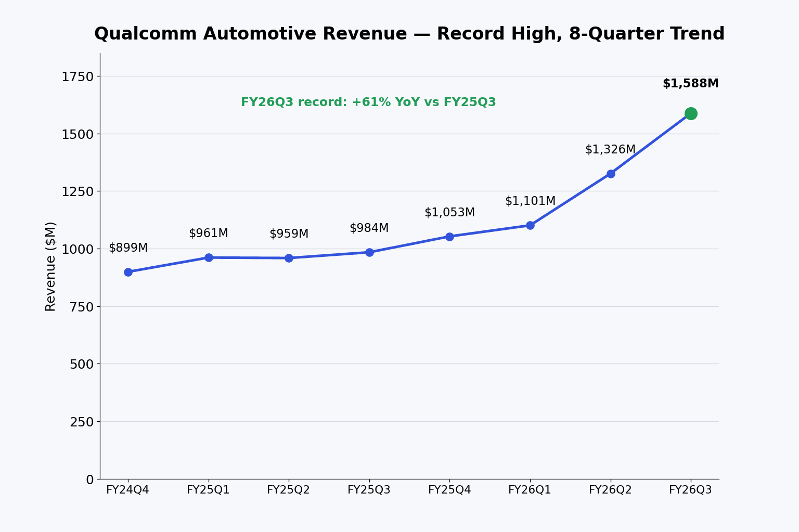
Task: Click the 'FY26Q3' x-axis tick label
Action: (x=691, y=490)
